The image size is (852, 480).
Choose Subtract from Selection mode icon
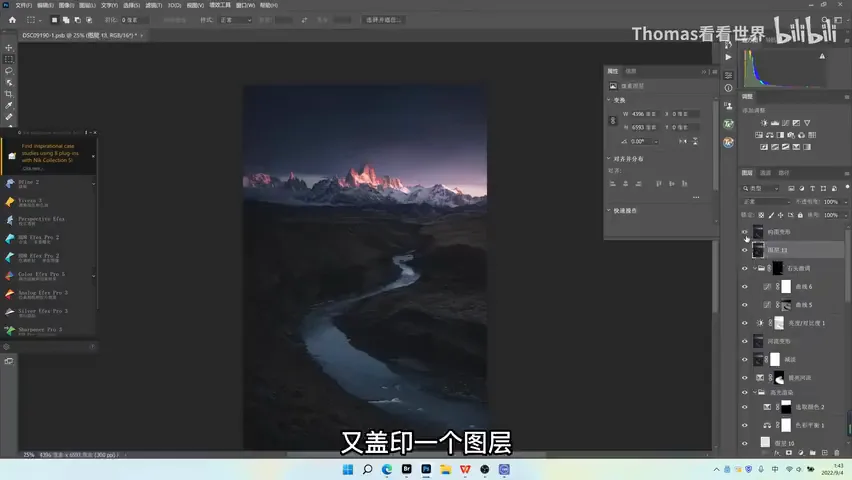[x=78, y=20]
